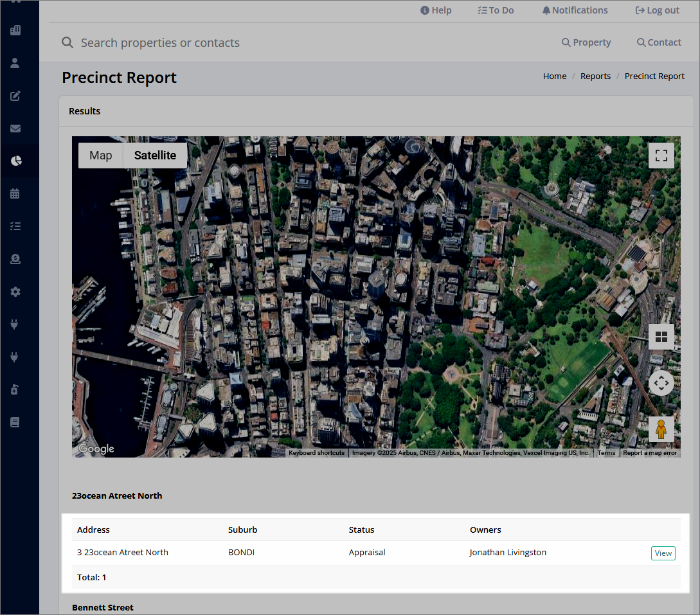Click the 23ocean Atreet North heading
This screenshot has width=700, height=615.
tap(117, 496)
